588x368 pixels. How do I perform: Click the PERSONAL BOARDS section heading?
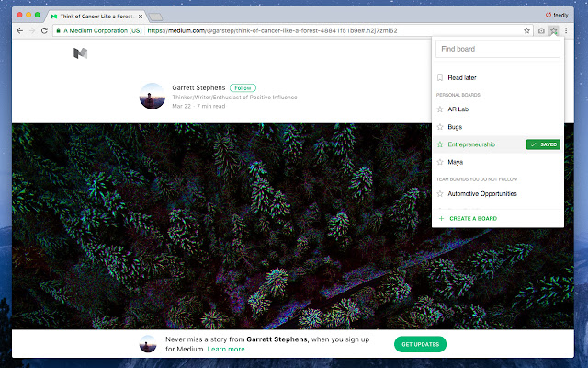tap(458, 95)
